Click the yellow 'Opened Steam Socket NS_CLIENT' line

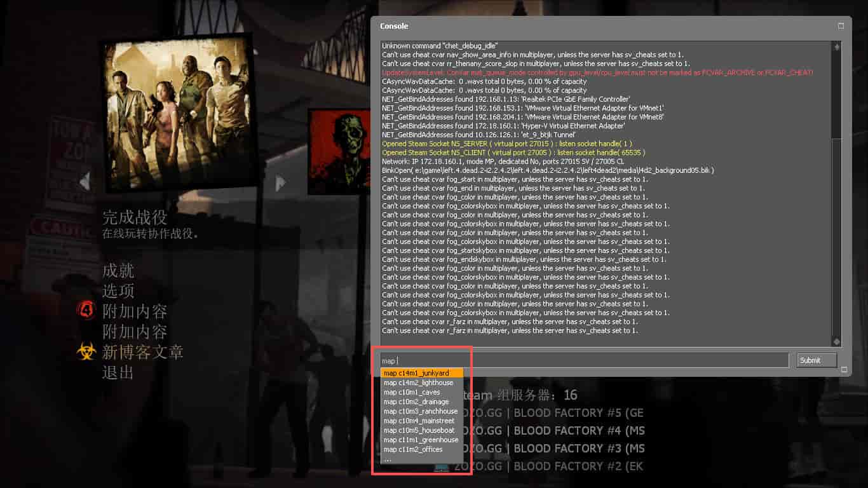click(x=513, y=152)
